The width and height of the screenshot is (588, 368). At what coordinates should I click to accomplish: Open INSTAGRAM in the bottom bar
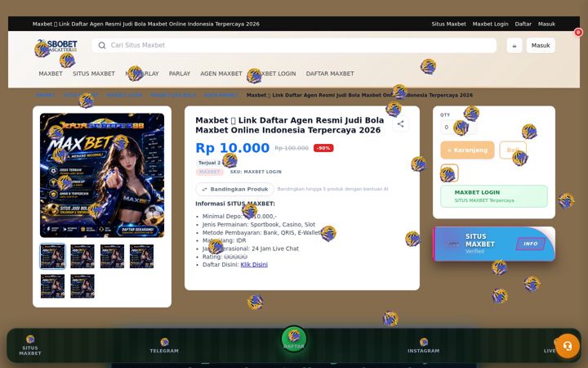[423, 346]
